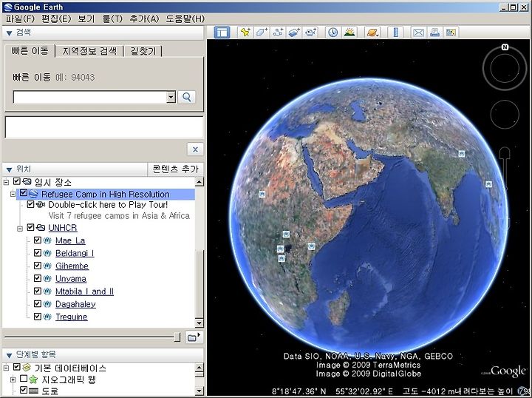
Task: Enable the 지오그래픽 웹 layer checkbox
Action: click(x=24, y=378)
